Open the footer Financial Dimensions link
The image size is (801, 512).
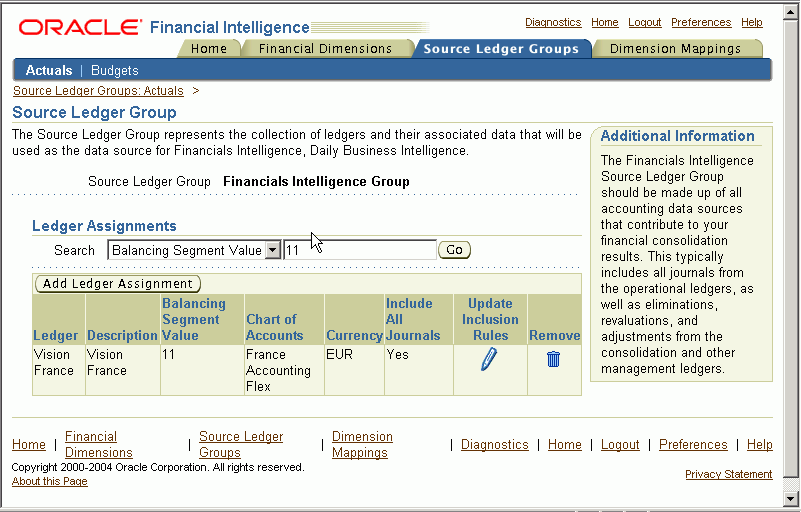pos(99,445)
